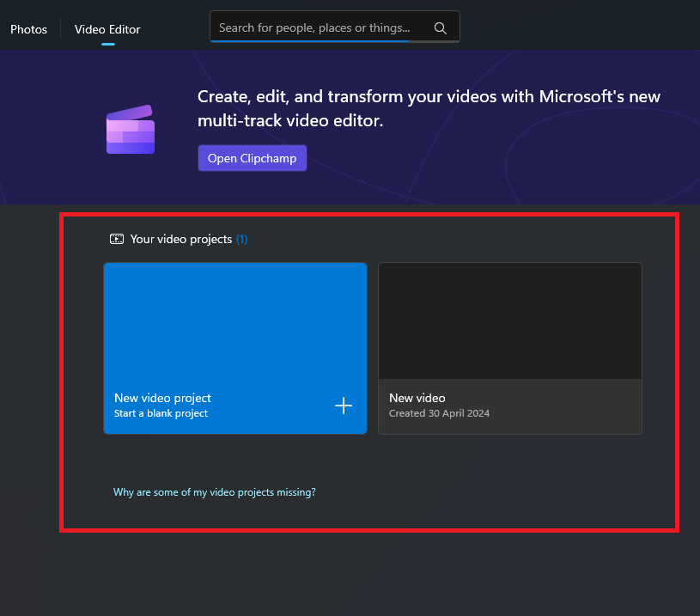This screenshot has width=700, height=616.
Task: Open Clipchamp using the purple button
Action: pos(252,158)
